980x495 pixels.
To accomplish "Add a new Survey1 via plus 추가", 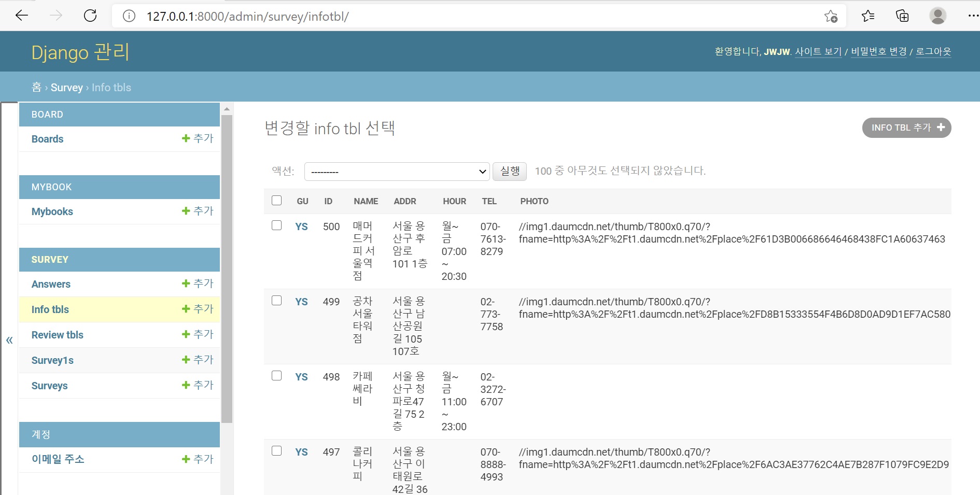I will tap(198, 360).
